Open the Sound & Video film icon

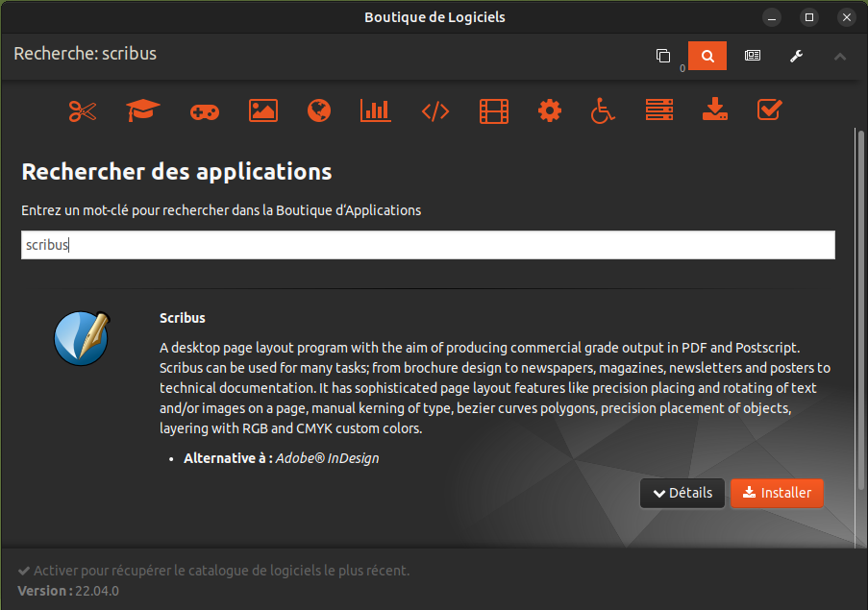pyautogui.click(x=494, y=111)
